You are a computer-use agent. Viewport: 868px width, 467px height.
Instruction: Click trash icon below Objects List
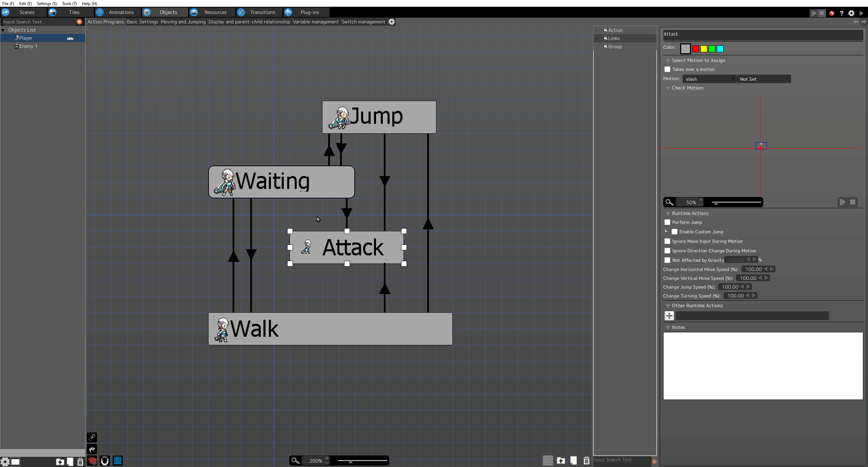click(x=80, y=462)
